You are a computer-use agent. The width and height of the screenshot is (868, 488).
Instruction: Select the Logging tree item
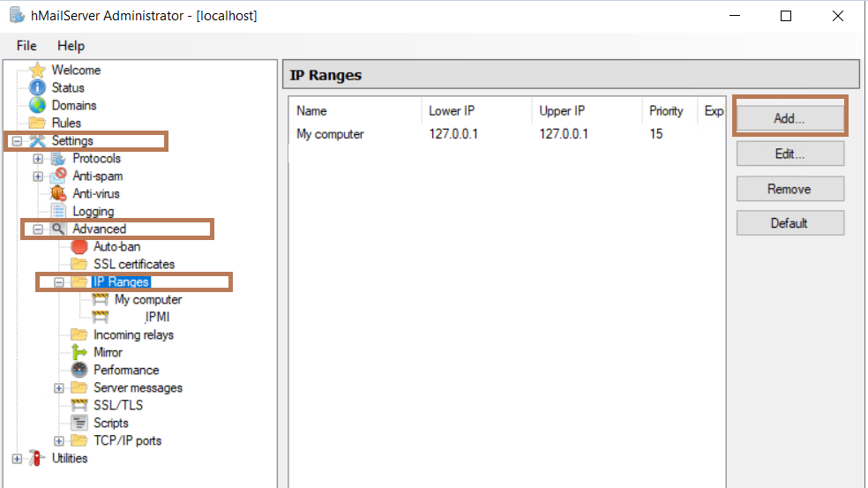[93, 212]
